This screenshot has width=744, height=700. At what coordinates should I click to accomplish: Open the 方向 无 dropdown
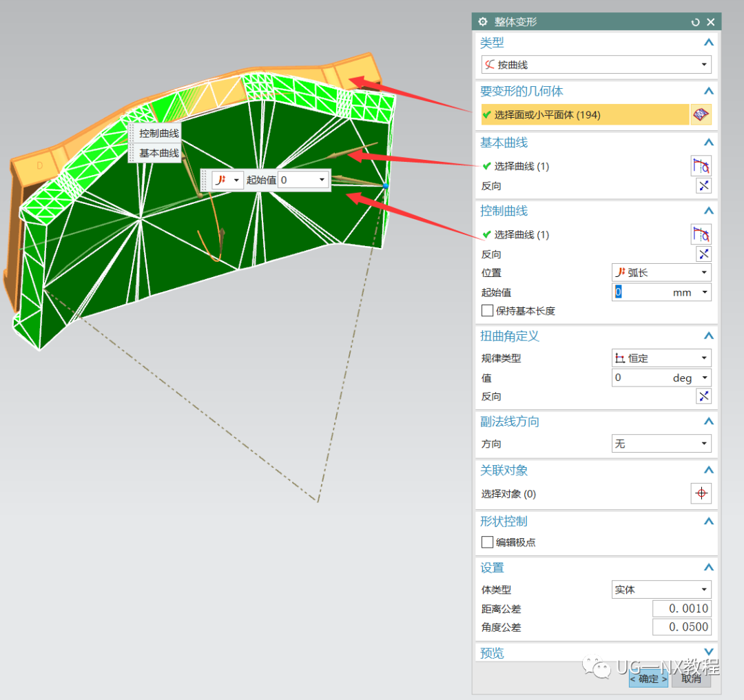(x=661, y=443)
